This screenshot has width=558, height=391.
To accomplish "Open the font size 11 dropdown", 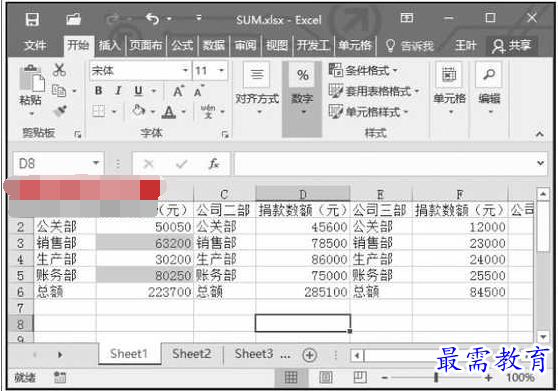I will (221, 70).
